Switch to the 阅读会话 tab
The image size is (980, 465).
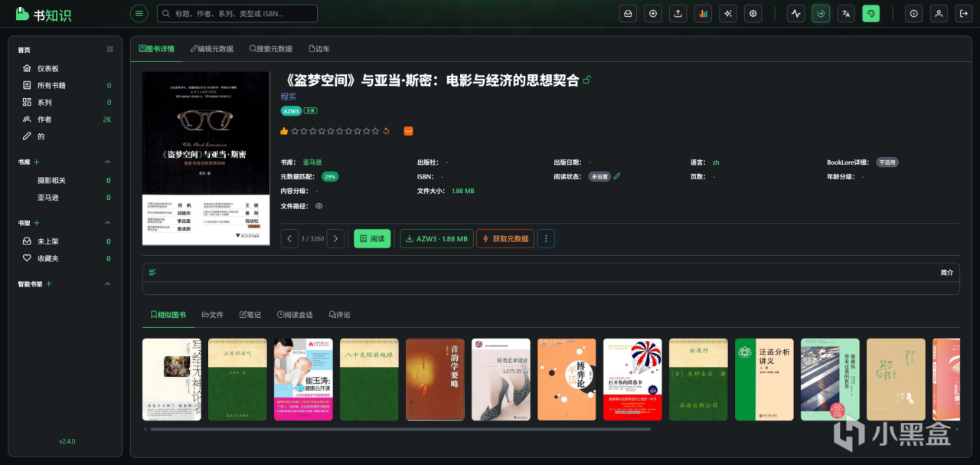(x=295, y=315)
